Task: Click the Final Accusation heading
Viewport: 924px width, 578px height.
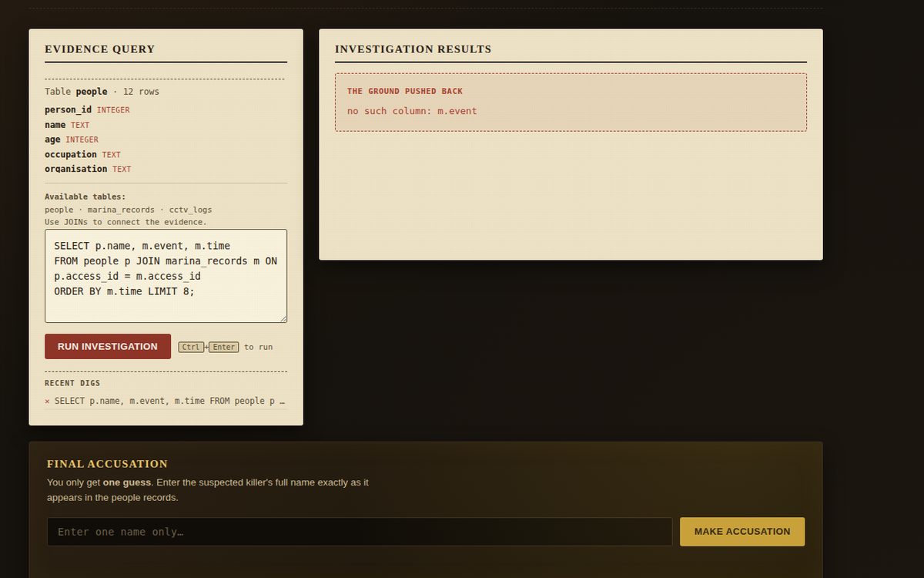Action: tap(107, 464)
